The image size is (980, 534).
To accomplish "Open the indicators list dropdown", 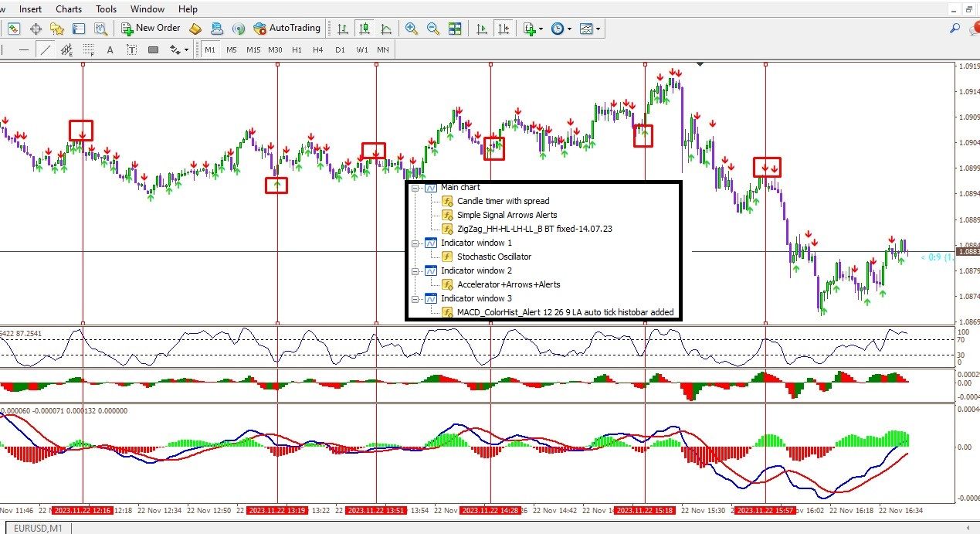I will [x=533, y=29].
